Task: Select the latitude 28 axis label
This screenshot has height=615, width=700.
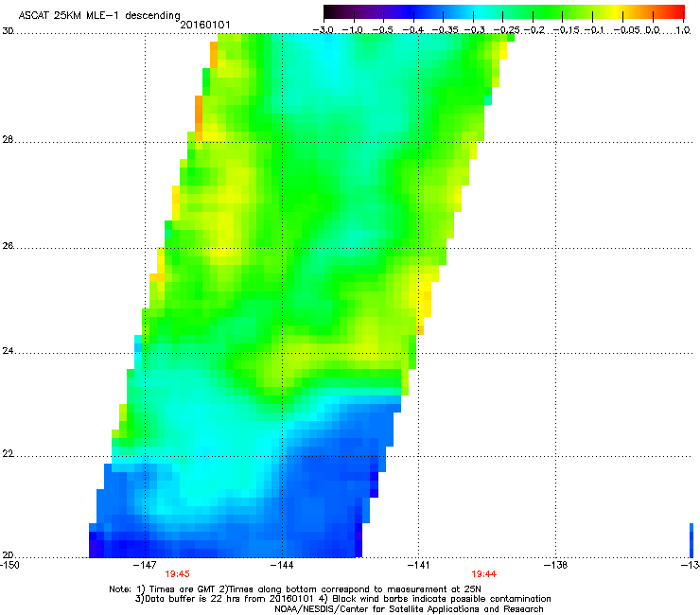Action: (x=8, y=140)
